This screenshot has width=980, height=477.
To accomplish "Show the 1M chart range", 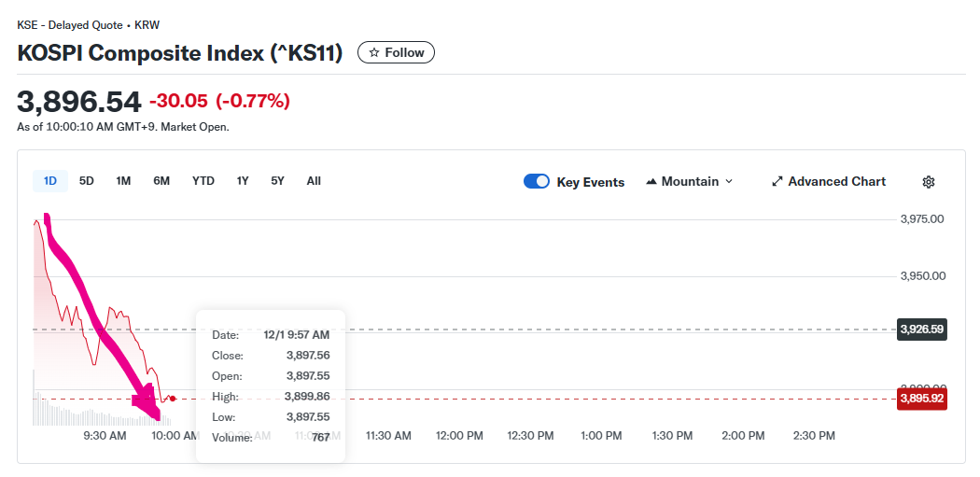I will coord(123,181).
